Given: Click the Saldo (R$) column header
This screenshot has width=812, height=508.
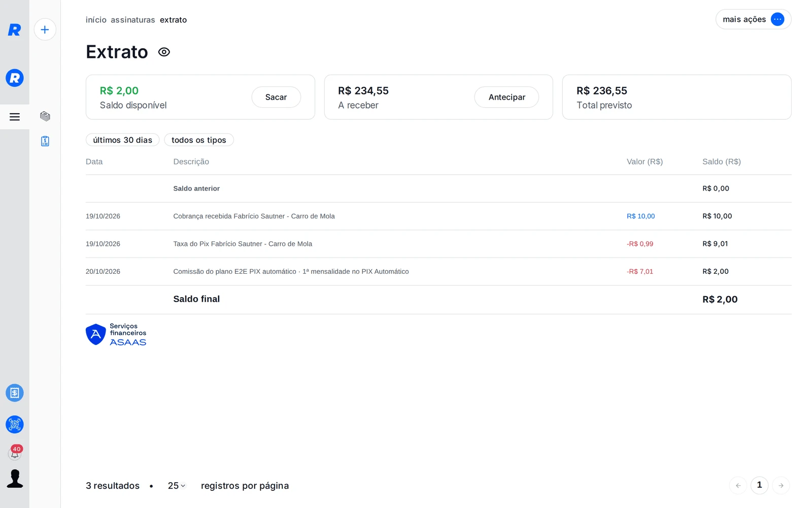Looking at the screenshot, I should [x=721, y=162].
